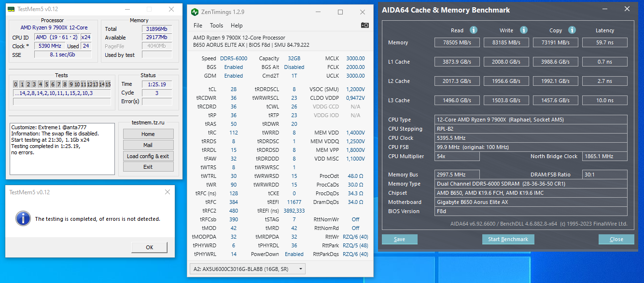Click the SSE field 8.1 sec/Gb
This screenshot has width=644, height=283.
(x=63, y=55)
